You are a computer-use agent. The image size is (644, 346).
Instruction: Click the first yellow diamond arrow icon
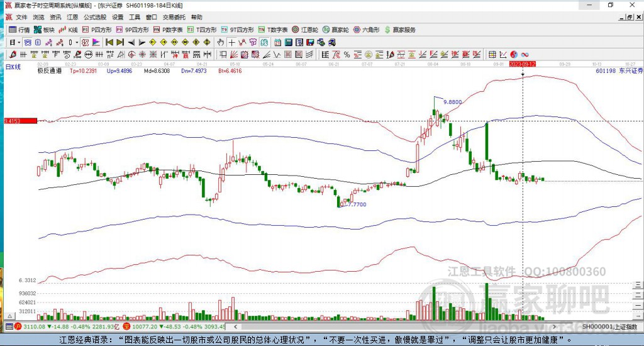(x=152, y=42)
